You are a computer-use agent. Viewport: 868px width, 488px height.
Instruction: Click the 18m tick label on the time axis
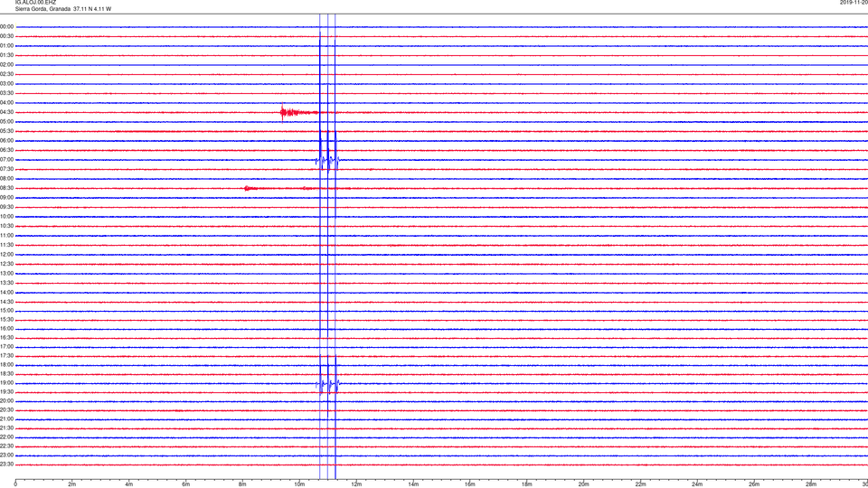point(527,484)
